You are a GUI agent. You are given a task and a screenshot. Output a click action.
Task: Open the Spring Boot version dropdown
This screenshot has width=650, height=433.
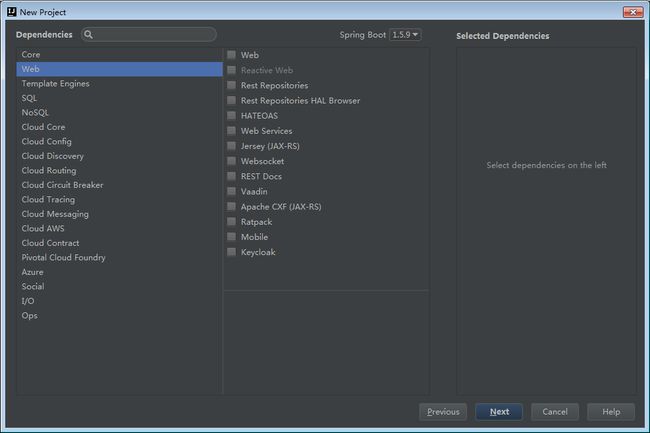[x=405, y=35]
